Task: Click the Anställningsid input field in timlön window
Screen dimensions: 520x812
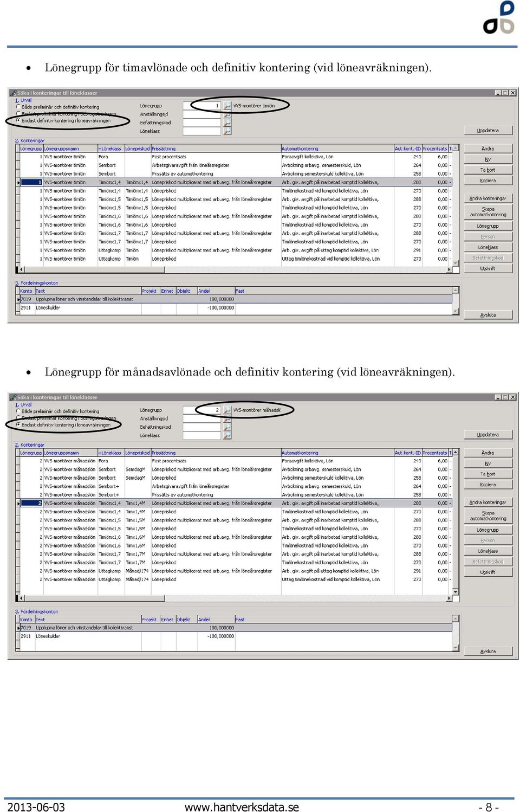Action: point(202,114)
